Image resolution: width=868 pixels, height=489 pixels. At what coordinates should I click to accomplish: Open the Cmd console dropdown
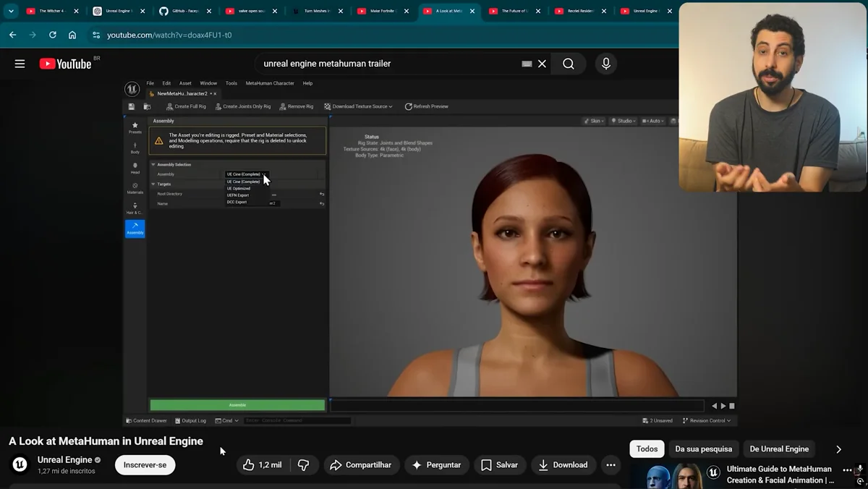pos(227,420)
